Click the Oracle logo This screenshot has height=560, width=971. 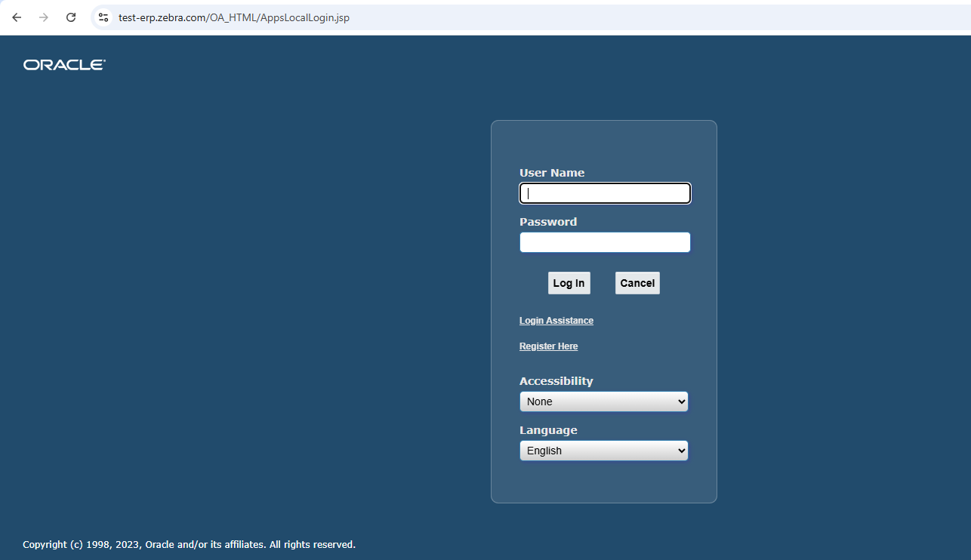click(64, 65)
